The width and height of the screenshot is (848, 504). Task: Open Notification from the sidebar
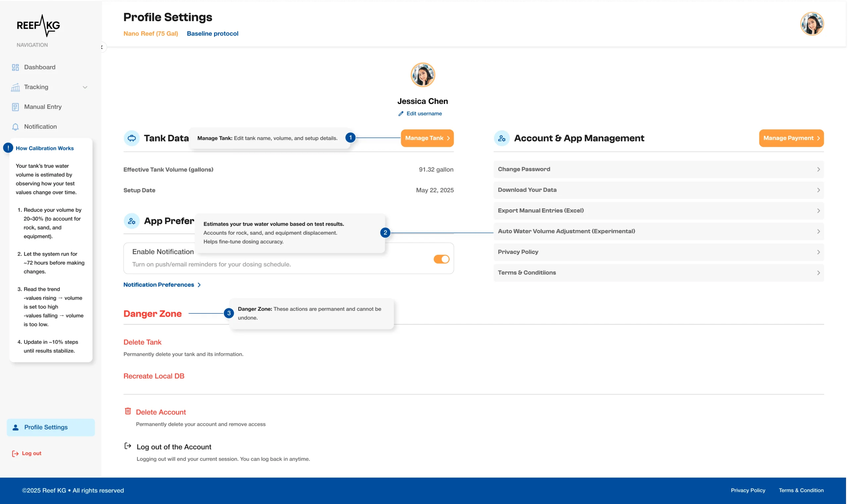point(40,126)
